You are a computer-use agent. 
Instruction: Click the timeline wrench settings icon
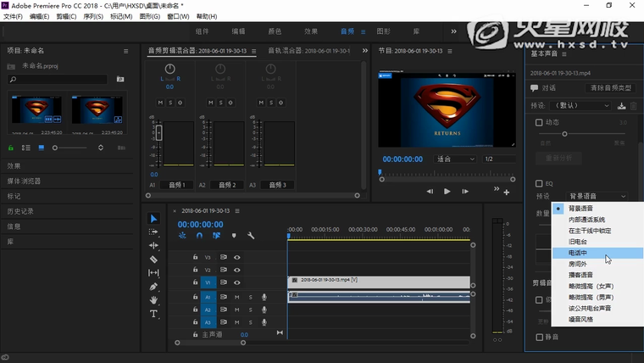tap(251, 236)
